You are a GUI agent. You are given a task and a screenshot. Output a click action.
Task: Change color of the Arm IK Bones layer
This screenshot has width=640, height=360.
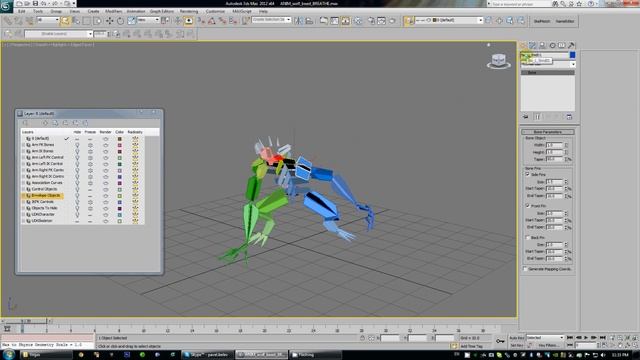[120, 151]
